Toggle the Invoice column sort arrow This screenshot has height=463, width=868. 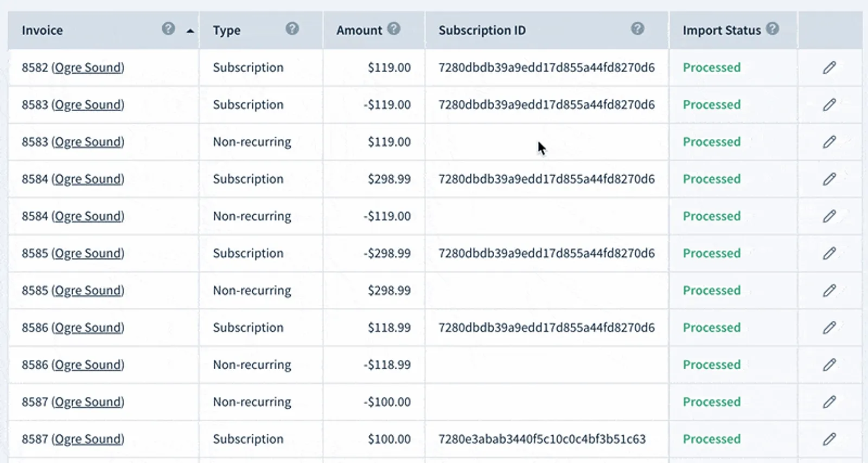pos(190,31)
